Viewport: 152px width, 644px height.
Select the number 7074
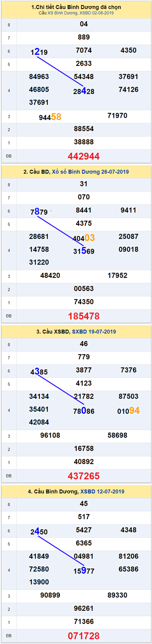[x=84, y=50]
